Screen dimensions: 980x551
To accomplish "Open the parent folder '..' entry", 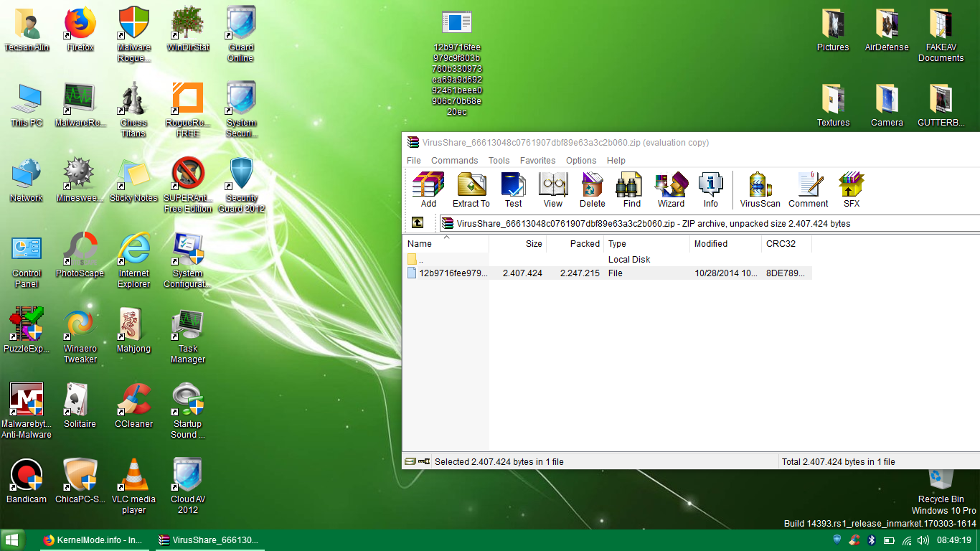I will pyautogui.click(x=420, y=260).
